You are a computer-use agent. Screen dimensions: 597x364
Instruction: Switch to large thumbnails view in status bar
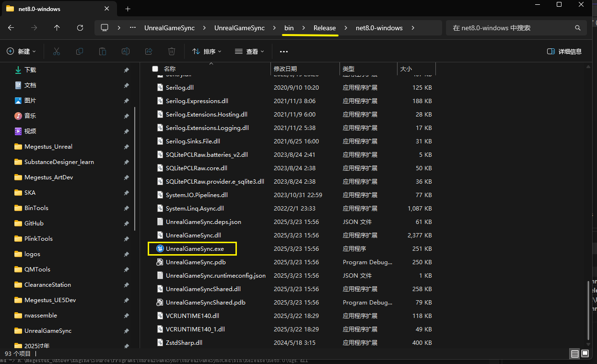tap(585, 354)
